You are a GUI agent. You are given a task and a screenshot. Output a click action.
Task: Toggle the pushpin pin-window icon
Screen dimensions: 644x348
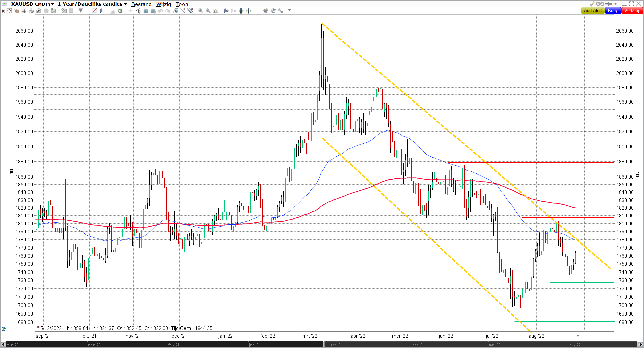(609, 4)
